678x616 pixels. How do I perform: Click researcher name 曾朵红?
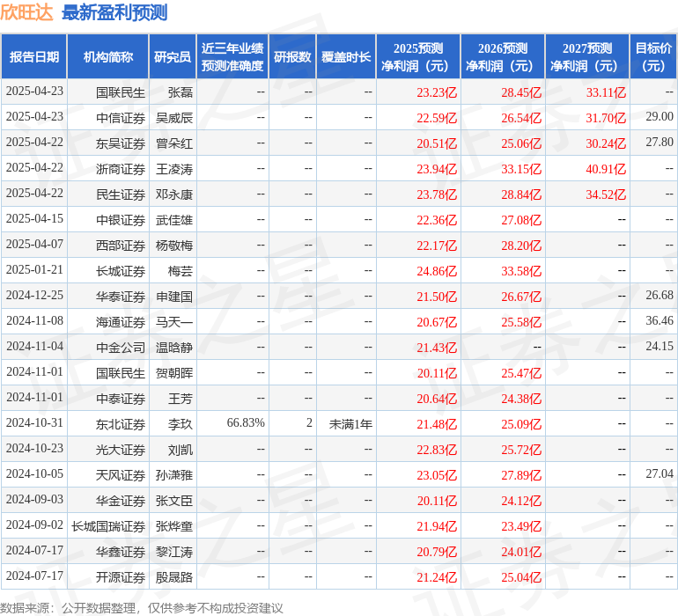tap(174, 143)
